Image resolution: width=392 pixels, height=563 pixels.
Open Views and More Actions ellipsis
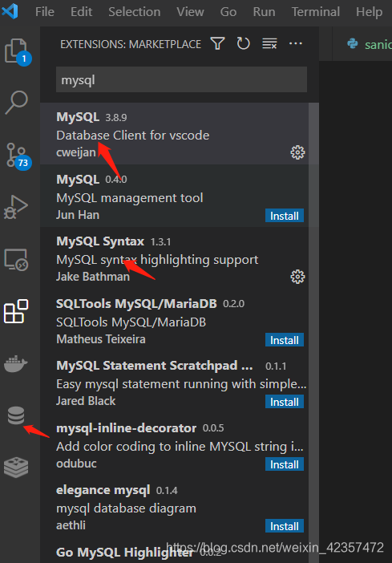coord(296,44)
